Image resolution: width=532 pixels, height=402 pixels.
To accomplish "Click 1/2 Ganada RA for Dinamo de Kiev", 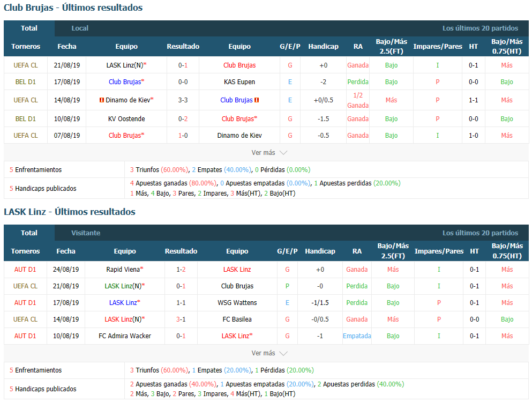I will click(x=358, y=100).
